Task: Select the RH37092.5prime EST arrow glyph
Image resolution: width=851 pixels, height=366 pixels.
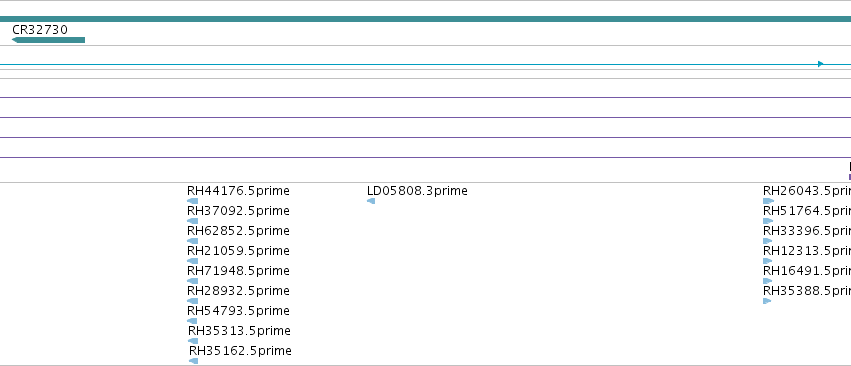Action: (193, 221)
